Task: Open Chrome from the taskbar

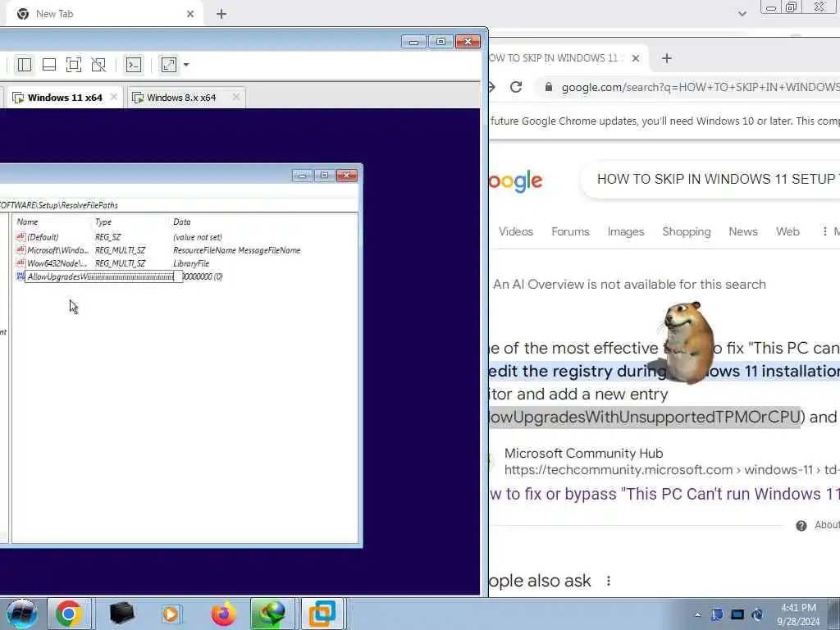Action: click(69, 614)
